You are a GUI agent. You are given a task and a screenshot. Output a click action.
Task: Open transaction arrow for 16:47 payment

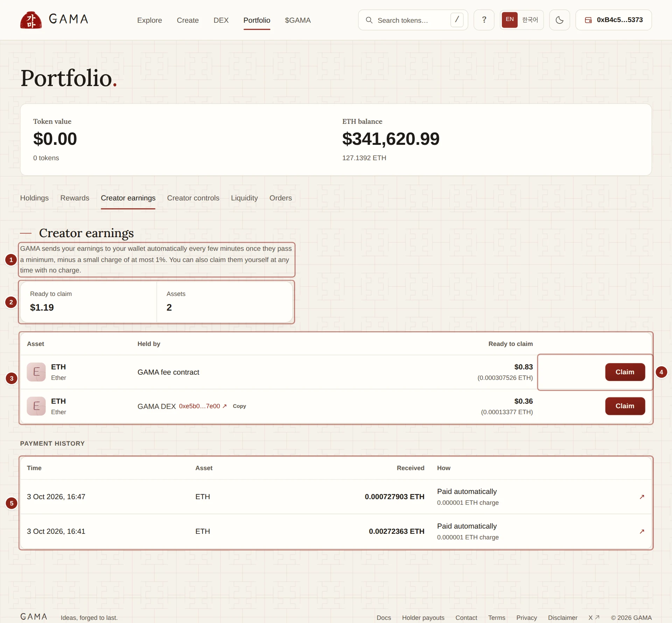click(642, 497)
